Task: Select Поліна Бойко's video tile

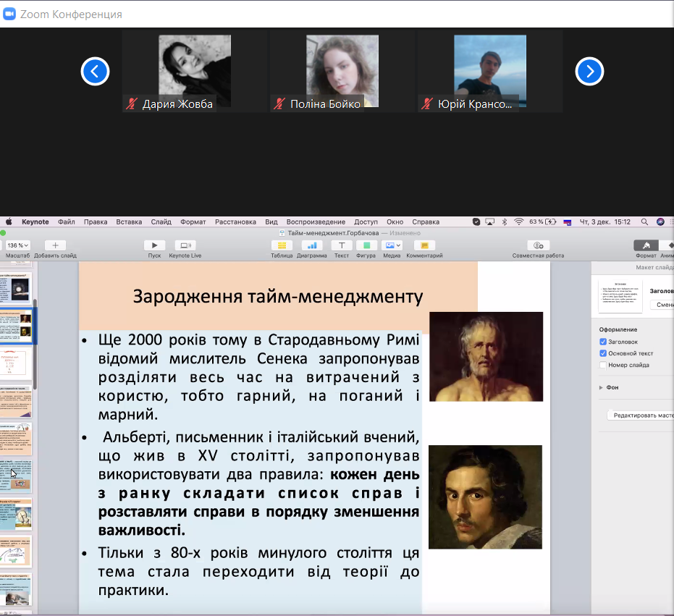Action: click(x=342, y=71)
